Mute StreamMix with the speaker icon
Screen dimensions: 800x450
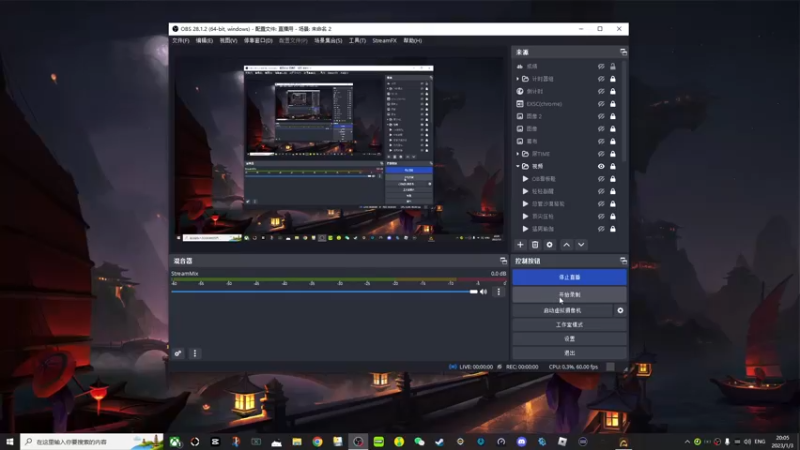tap(484, 292)
